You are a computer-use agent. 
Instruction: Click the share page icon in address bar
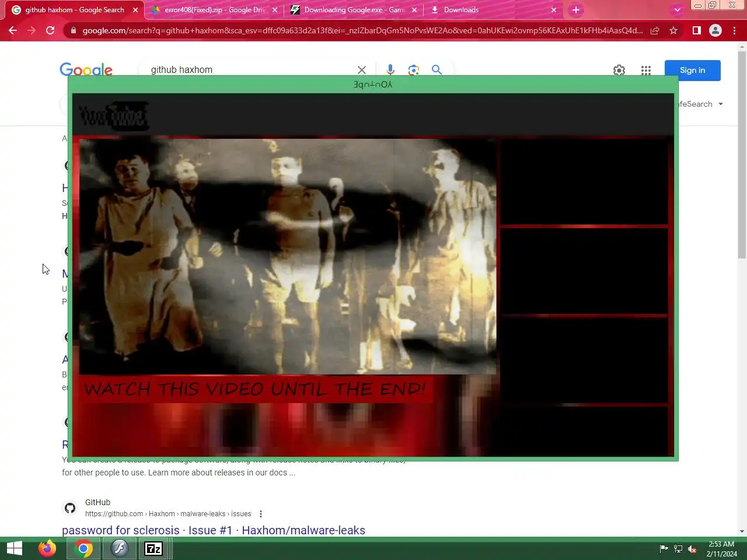655,30
